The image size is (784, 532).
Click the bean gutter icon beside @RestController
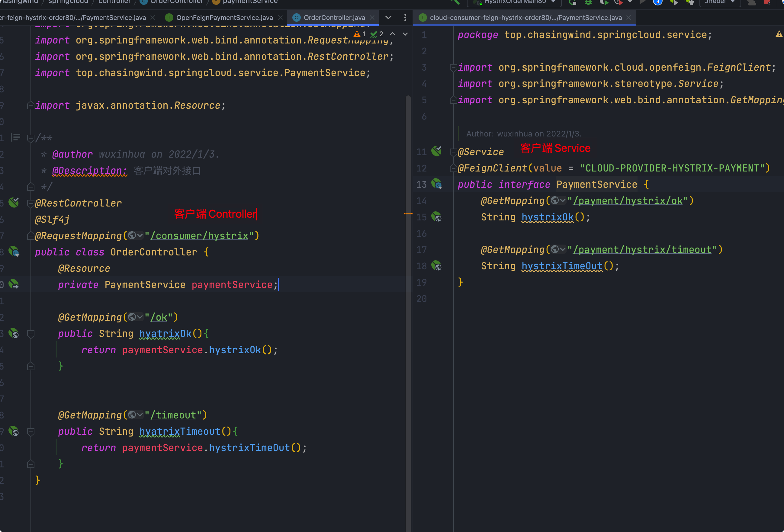[x=14, y=203]
